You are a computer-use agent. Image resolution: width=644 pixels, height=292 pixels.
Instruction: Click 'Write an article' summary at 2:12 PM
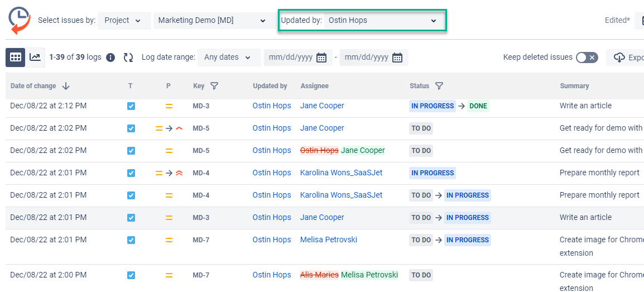point(585,106)
